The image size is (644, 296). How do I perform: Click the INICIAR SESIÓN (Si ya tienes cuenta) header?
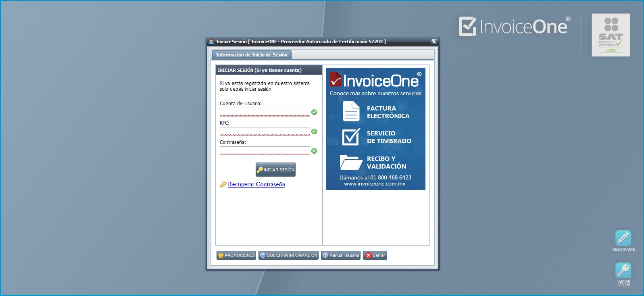pos(269,70)
